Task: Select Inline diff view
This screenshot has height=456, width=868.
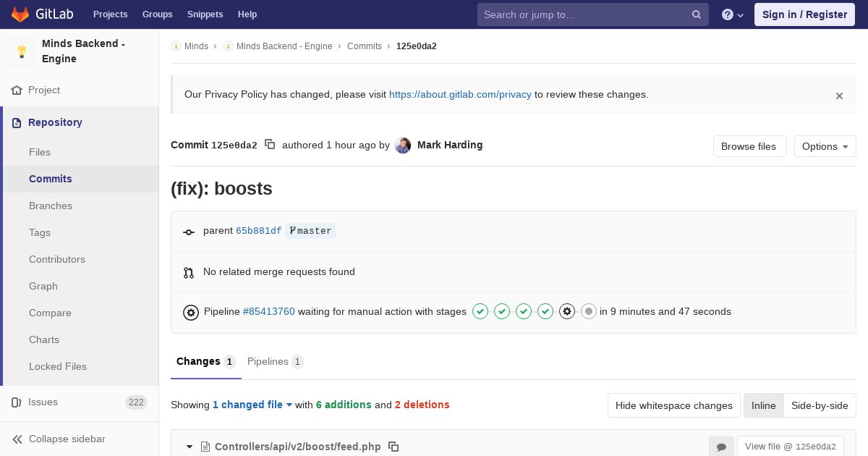Action: tap(764, 405)
